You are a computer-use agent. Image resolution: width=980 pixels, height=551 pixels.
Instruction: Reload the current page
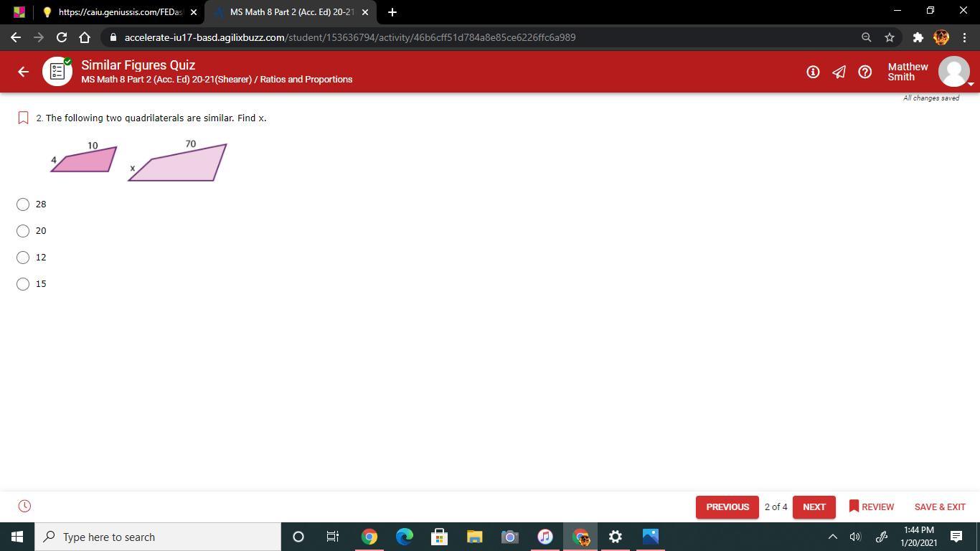point(62,37)
